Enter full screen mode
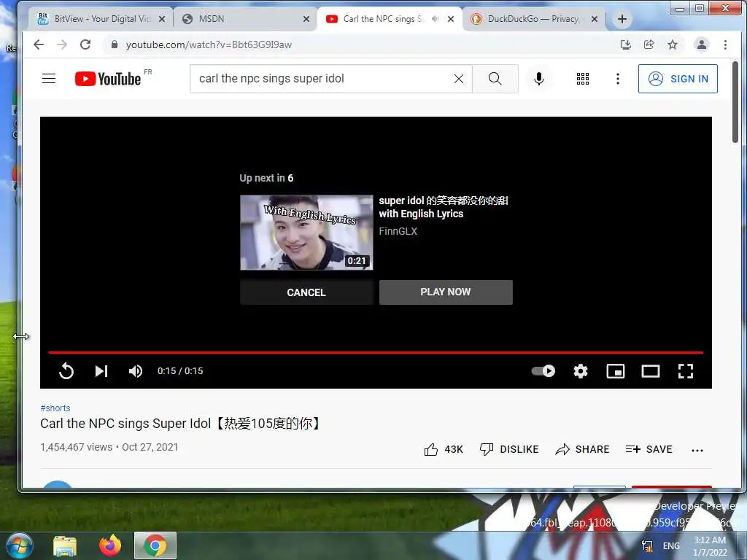 pos(686,371)
